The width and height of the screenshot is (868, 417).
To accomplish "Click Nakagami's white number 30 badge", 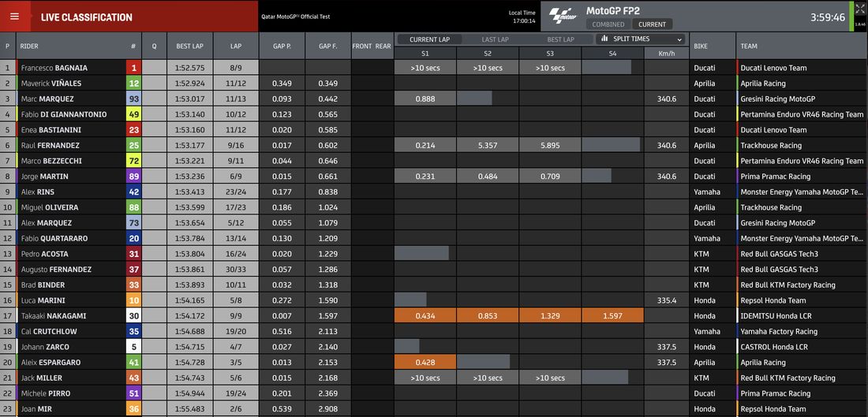I will [133, 316].
